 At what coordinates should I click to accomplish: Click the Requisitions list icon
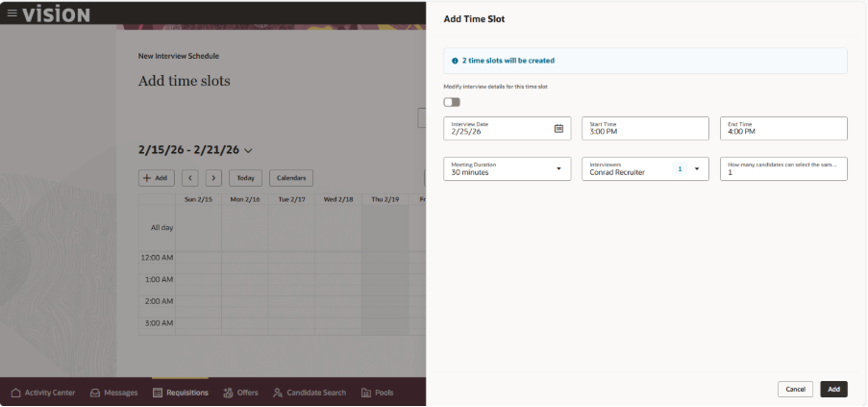click(158, 393)
